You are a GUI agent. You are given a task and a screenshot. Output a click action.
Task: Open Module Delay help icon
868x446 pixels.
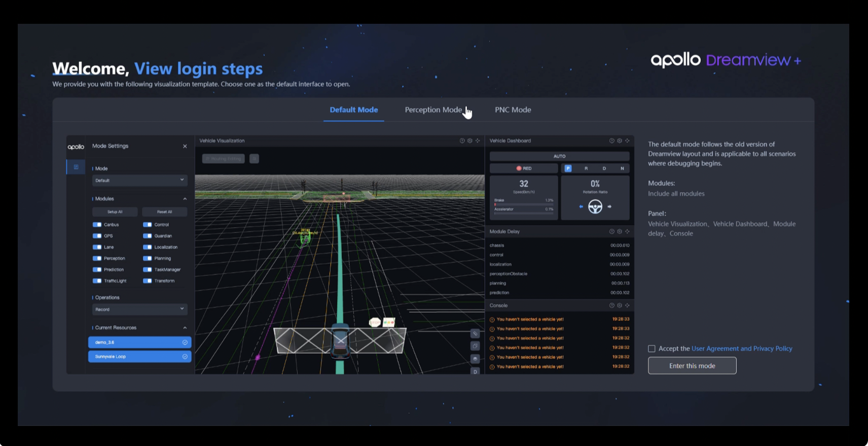pyautogui.click(x=611, y=231)
